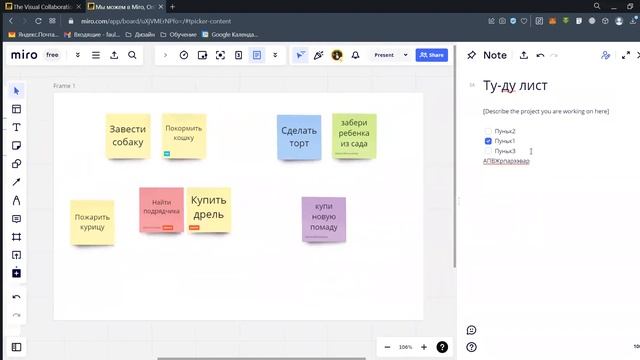Open the templates tool in left toolbar

16,109
